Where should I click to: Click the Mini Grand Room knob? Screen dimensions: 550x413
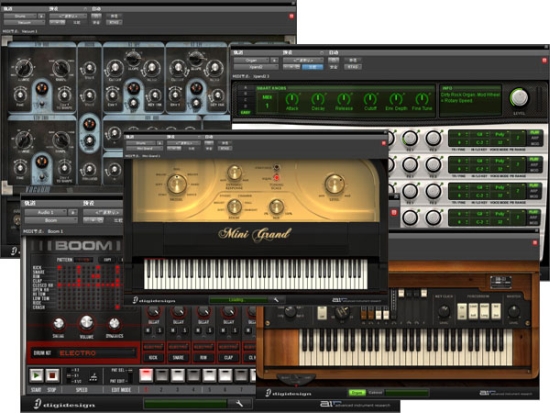click(234, 206)
